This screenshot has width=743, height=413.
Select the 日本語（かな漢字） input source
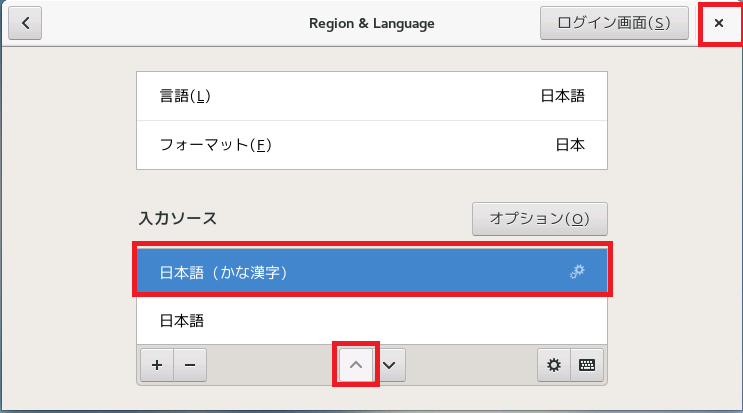click(x=300, y=271)
